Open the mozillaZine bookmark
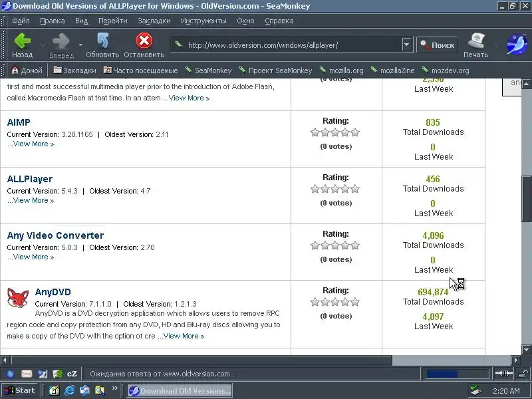The height and width of the screenshot is (399, 532). tap(392, 70)
